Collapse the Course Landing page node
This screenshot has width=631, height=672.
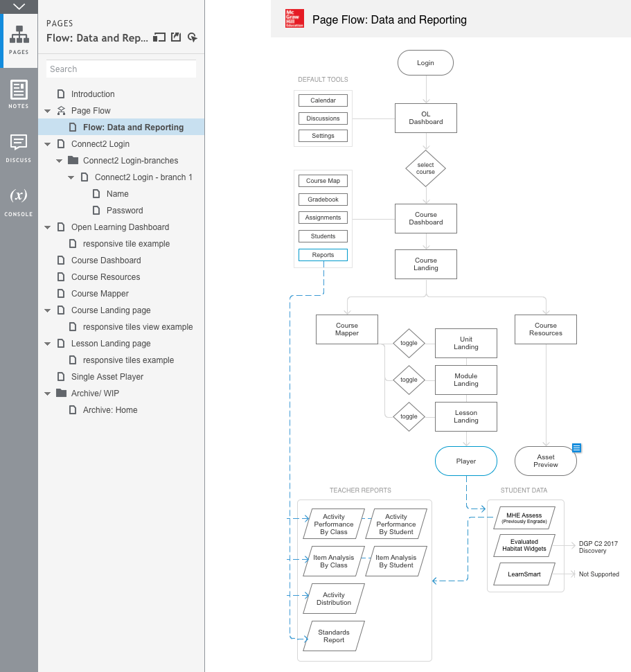pos(48,311)
